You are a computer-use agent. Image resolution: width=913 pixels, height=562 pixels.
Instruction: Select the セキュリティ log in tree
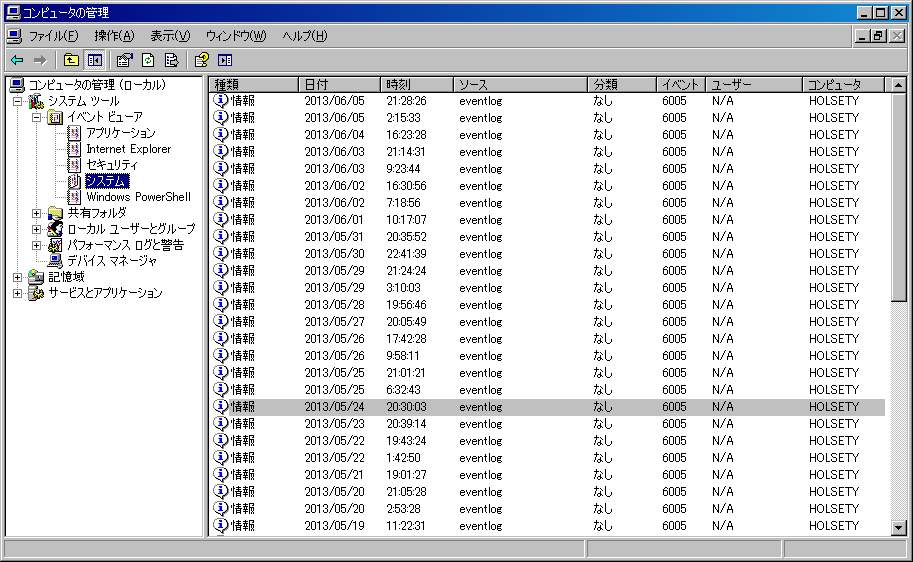(x=112, y=165)
